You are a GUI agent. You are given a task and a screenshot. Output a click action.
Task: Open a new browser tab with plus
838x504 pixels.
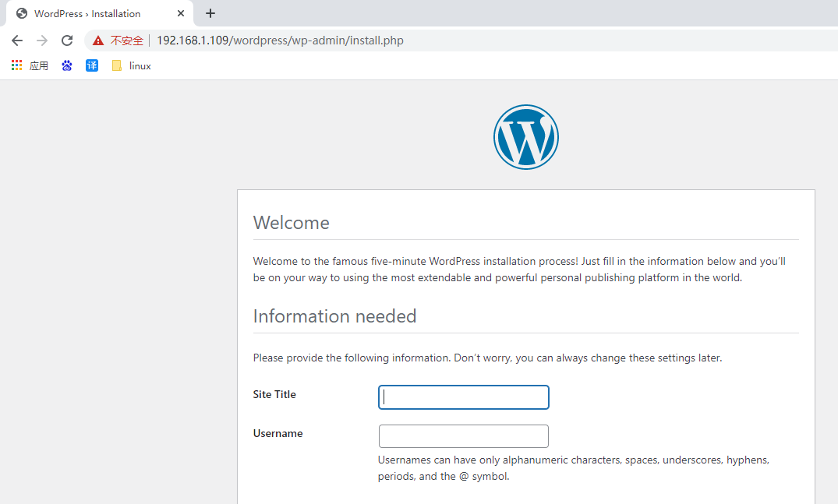click(x=210, y=13)
